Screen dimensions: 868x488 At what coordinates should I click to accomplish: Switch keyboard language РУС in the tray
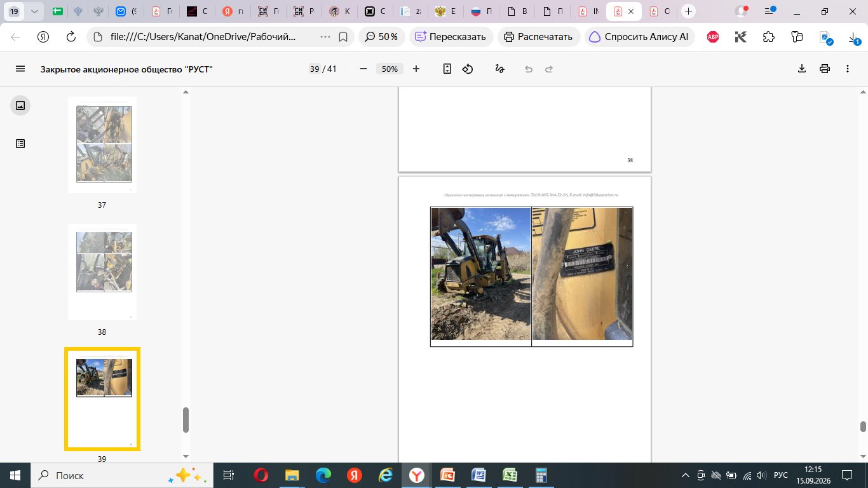pos(781,475)
